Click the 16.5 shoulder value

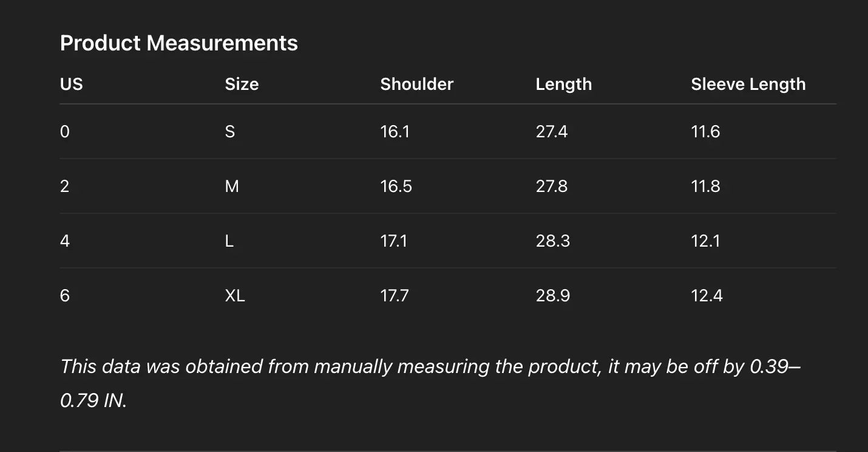click(x=396, y=186)
